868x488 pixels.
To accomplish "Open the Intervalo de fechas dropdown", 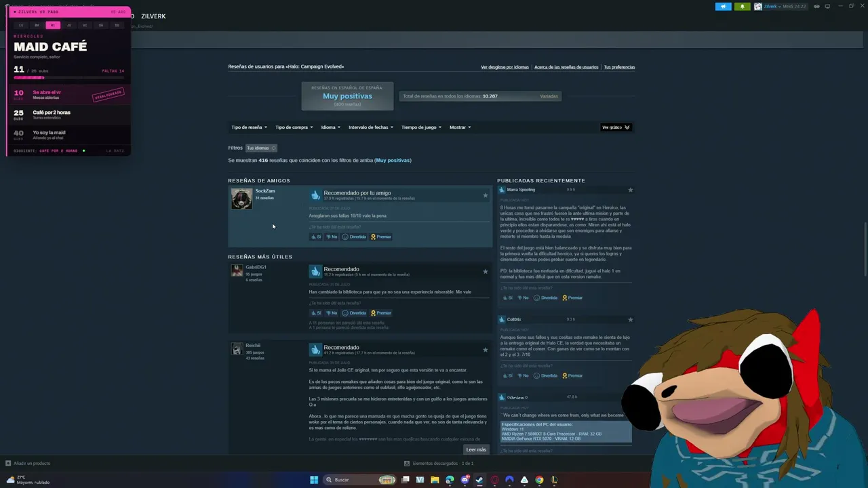I will (370, 127).
